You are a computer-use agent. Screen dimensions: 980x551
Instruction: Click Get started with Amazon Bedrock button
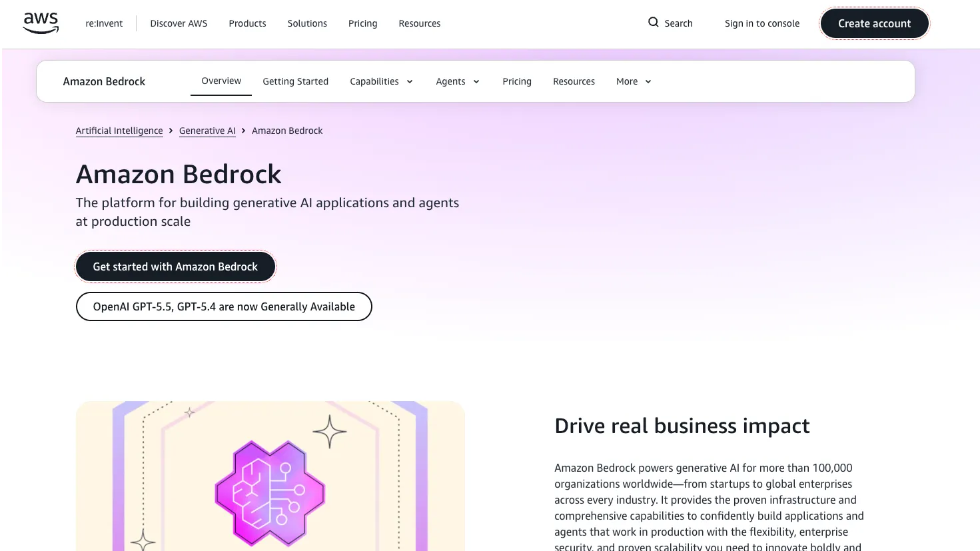click(175, 267)
